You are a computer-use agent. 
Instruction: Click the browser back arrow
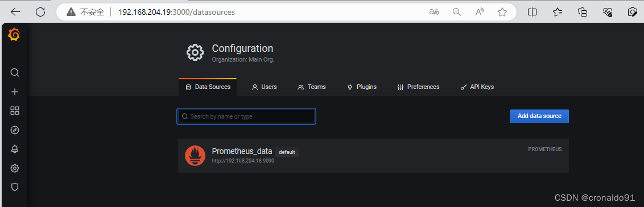(x=15, y=12)
